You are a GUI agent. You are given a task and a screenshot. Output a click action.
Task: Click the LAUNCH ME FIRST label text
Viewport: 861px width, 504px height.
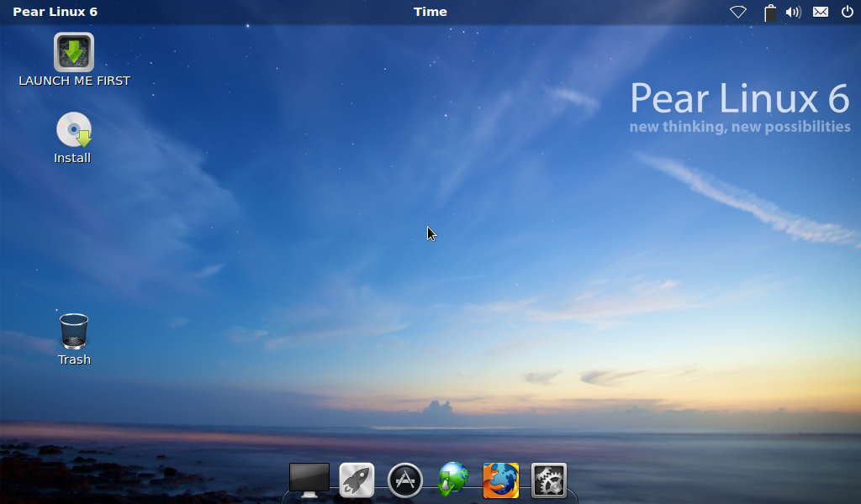pyautogui.click(x=75, y=81)
